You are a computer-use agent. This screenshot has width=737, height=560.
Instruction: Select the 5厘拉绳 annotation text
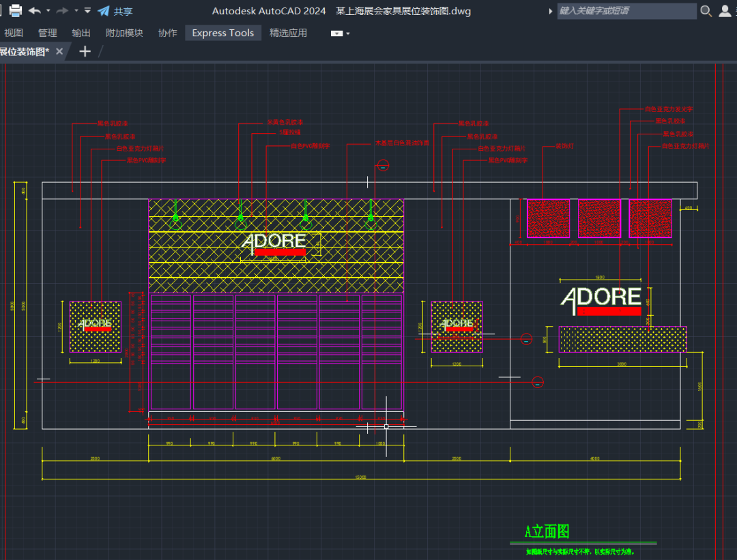click(289, 132)
